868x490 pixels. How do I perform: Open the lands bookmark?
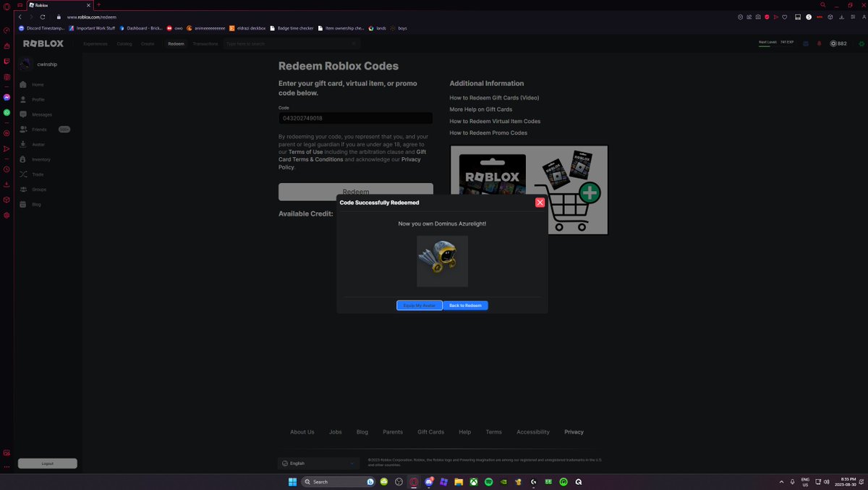coord(378,28)
